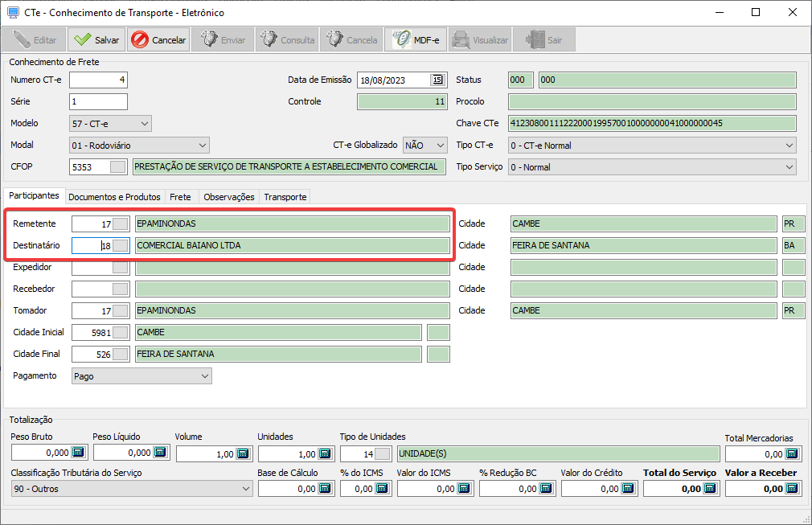
Task: Expand Classificação Tributária do Serviço dropdown
Action: 246,489
